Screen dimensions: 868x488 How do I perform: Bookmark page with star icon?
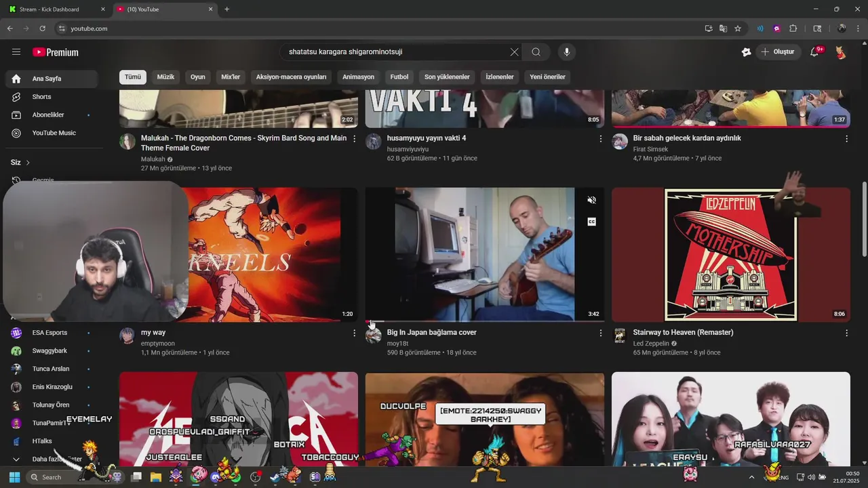click(x=738, y=28)
